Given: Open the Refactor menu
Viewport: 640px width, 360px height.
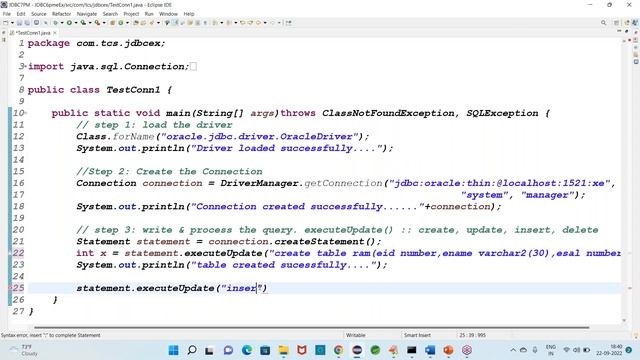Looking at the screenshot, I should coord(62,14).
